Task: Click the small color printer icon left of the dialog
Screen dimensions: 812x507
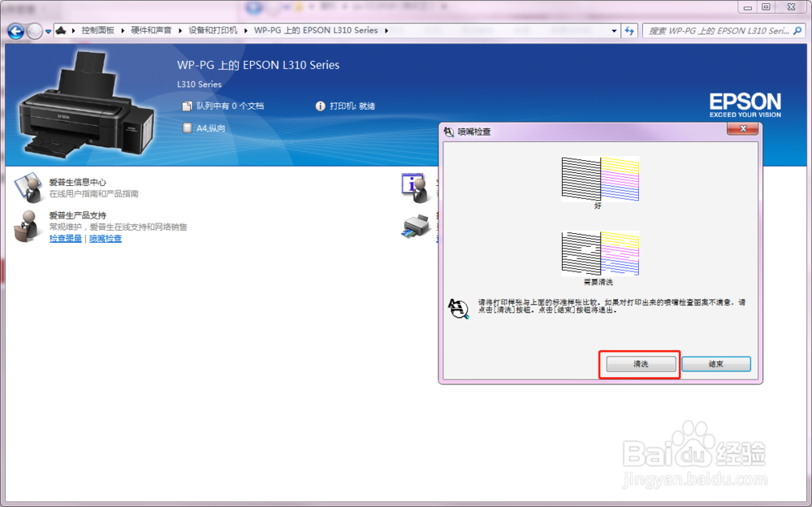Action: (x=416, y=227)
